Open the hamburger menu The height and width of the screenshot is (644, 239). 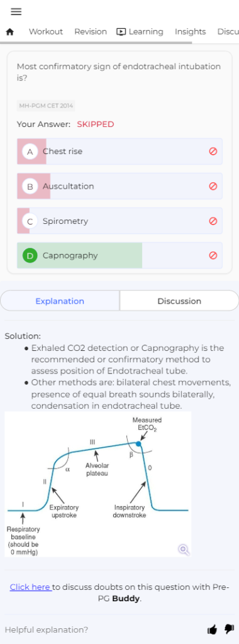pyautogui.click(x=16, y=11)
